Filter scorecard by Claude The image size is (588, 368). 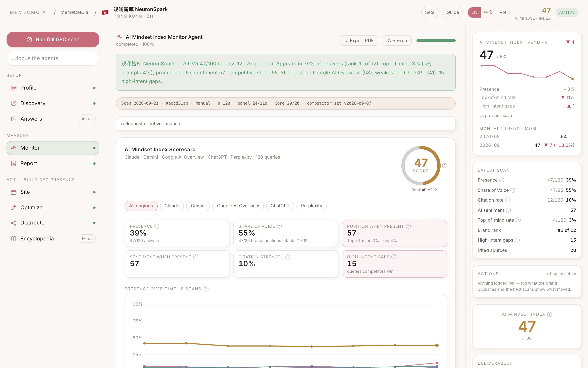click(172, 206)
